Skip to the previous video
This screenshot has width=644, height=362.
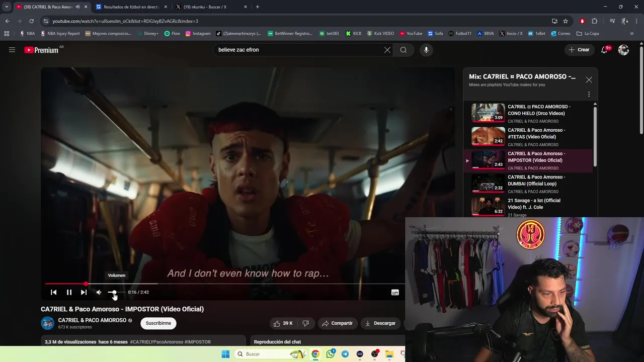53,292
